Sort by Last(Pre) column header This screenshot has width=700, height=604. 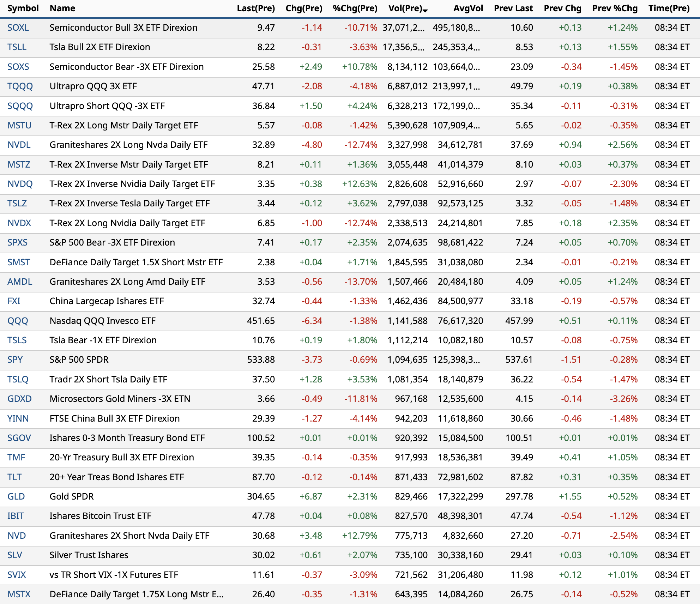point(255,8)
